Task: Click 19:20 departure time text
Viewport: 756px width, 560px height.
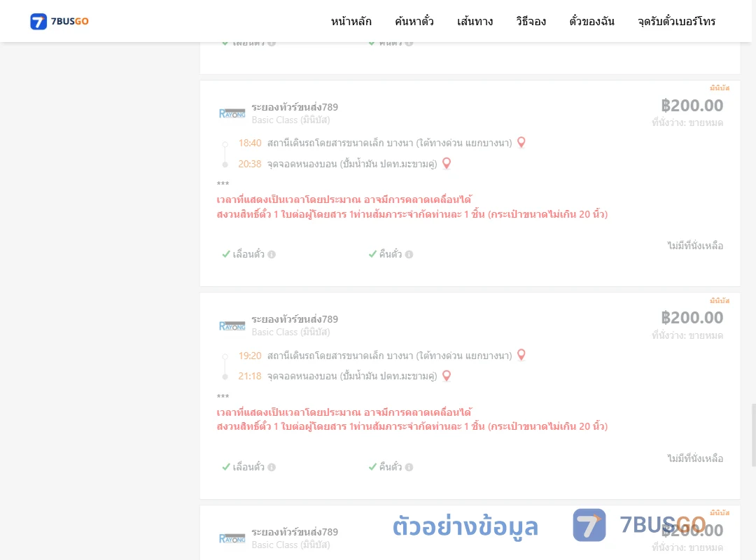Action: [x=250, y=356]
